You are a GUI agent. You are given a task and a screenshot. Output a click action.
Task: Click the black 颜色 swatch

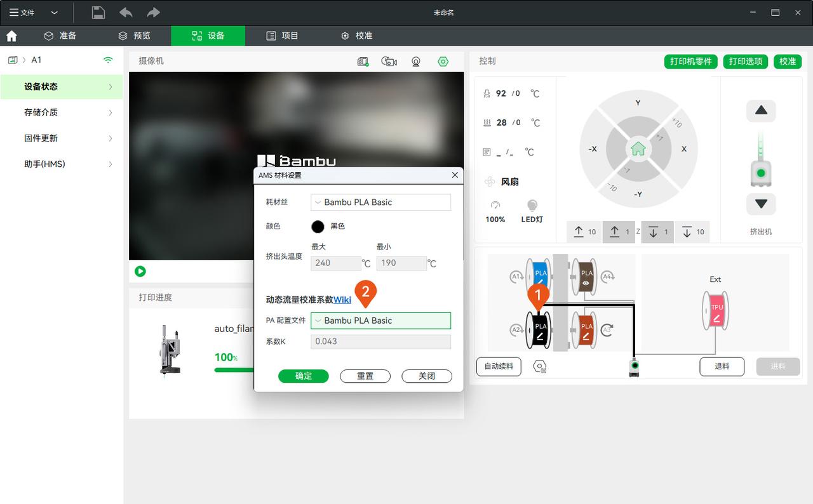click(x=318, y=226)
